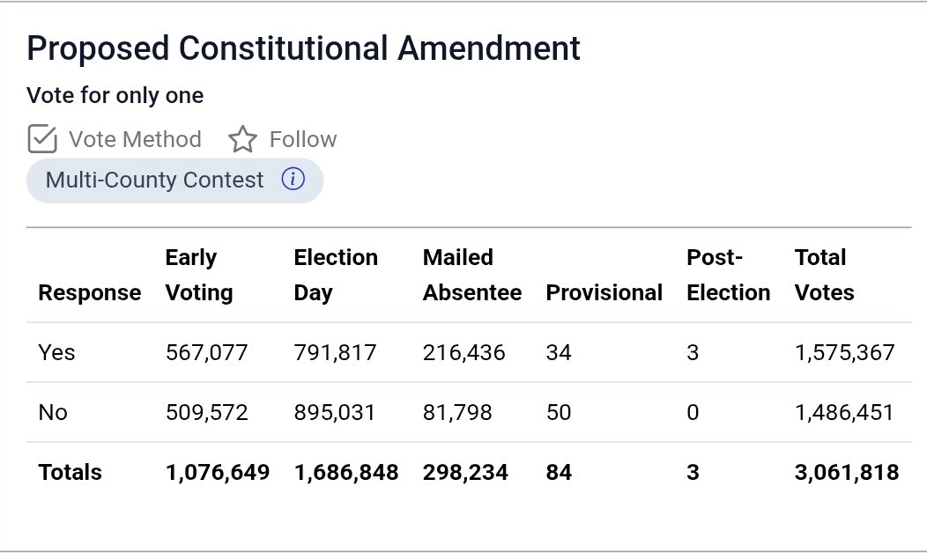Image resolution: width=927 pixels, height=560 pixels.
Task: Click the Proposed Constitutional Amendment heading
Action: pyautogui.click(x=303, y=48)
